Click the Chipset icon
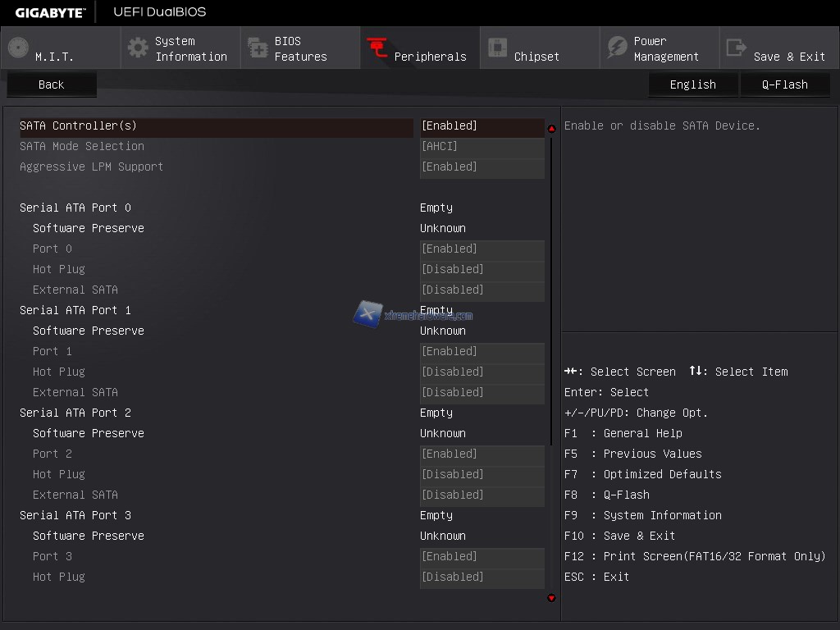This screenshot has height=630, width=840. pyautogui.click(x=497, y=48)
